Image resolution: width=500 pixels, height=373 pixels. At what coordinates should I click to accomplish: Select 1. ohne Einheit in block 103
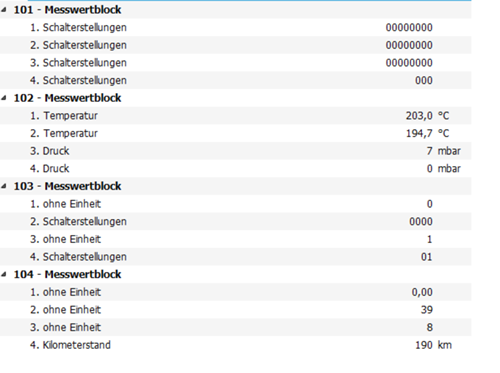pos(236,204)
